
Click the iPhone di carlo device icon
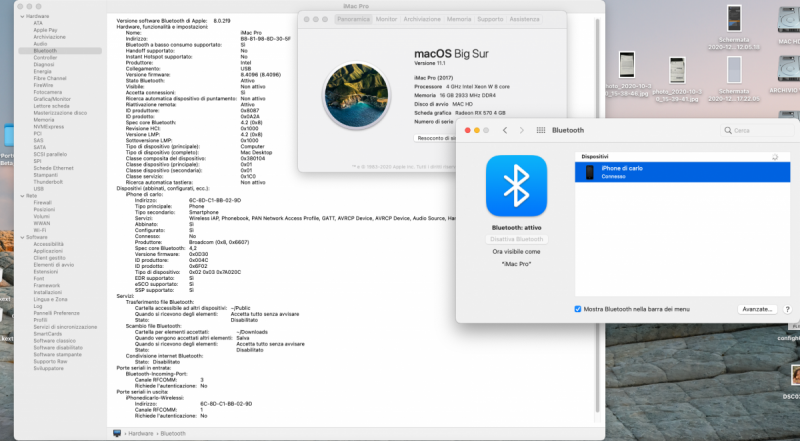590,172
